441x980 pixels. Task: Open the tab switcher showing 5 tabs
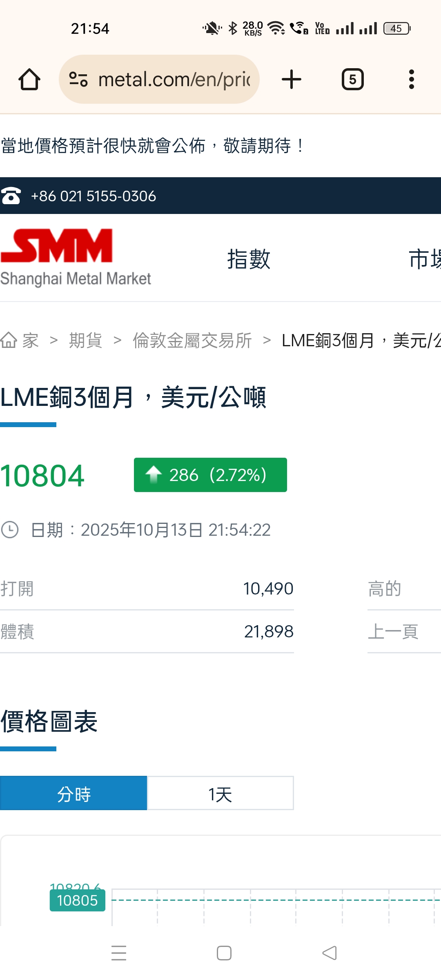pyautogui.click(x=353, y=79)
